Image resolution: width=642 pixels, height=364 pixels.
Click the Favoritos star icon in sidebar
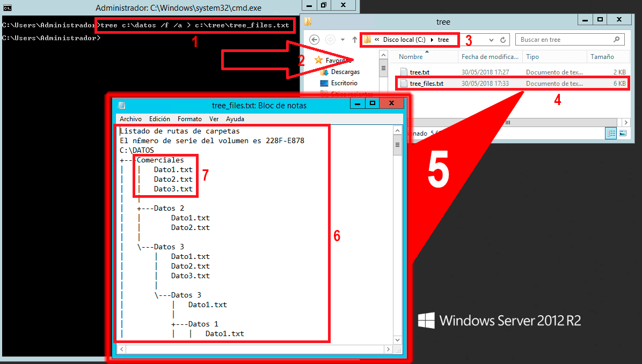[x=319, y=60]
